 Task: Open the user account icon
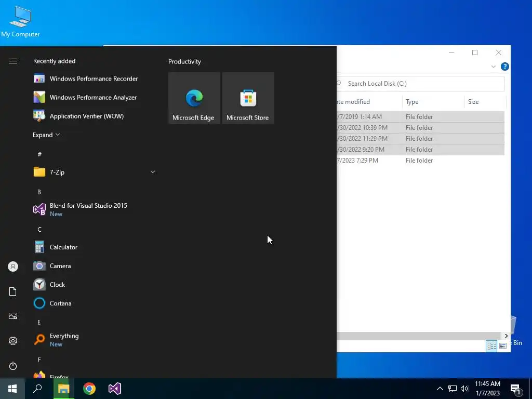13,267
